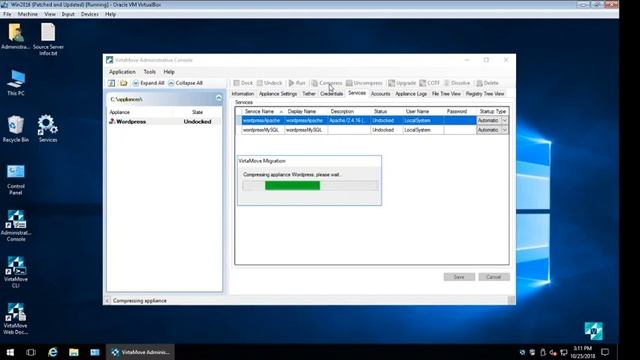The width and height of the screenshot is (640, 360).
Task: Switch to the Appliance Settings tab
Action: (278, 94)
